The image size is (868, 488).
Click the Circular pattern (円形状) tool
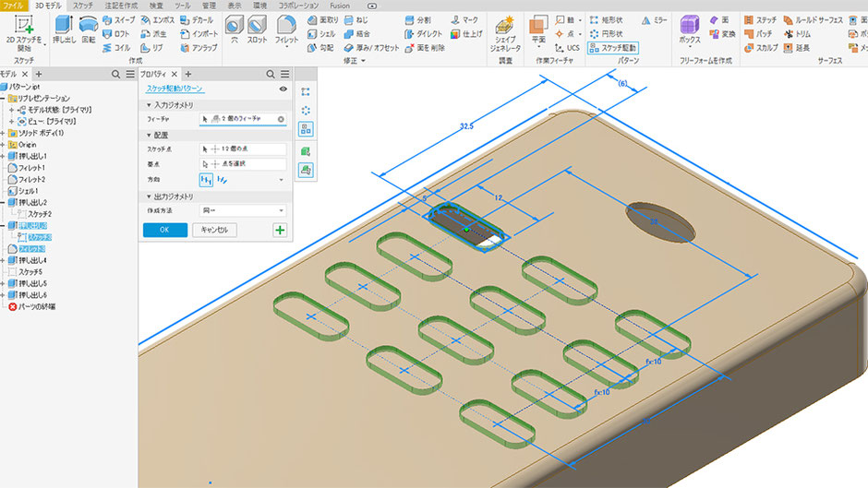click(x=606, y=34)
